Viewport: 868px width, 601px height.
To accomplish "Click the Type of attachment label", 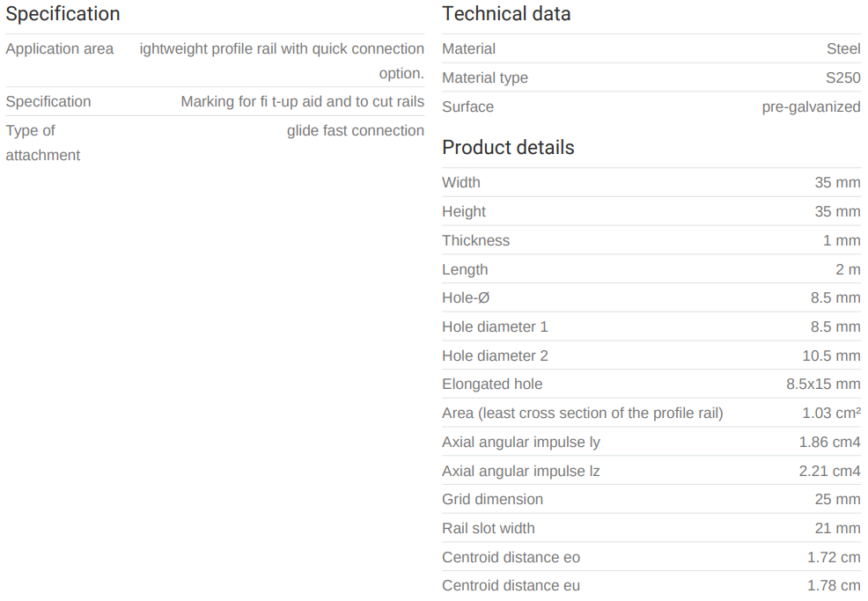I will tap(42, 143).
